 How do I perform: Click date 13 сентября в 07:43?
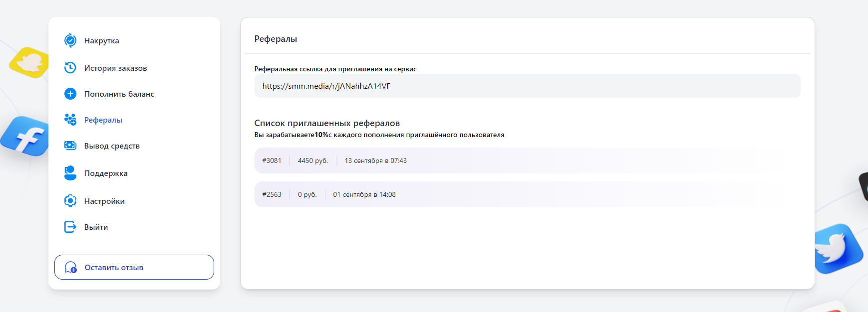[376, 160]
